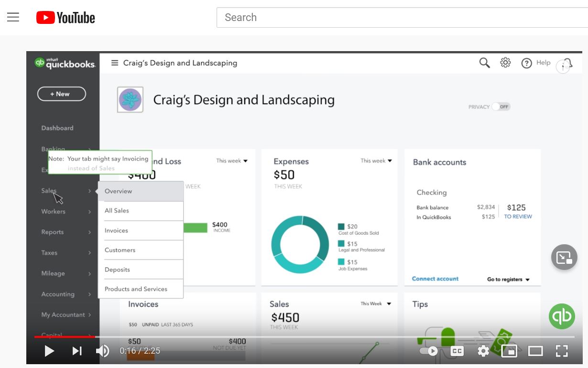Screen dimensions: 588x368
Task: Click the YouTube search field
Action: (x=402, y=18)
